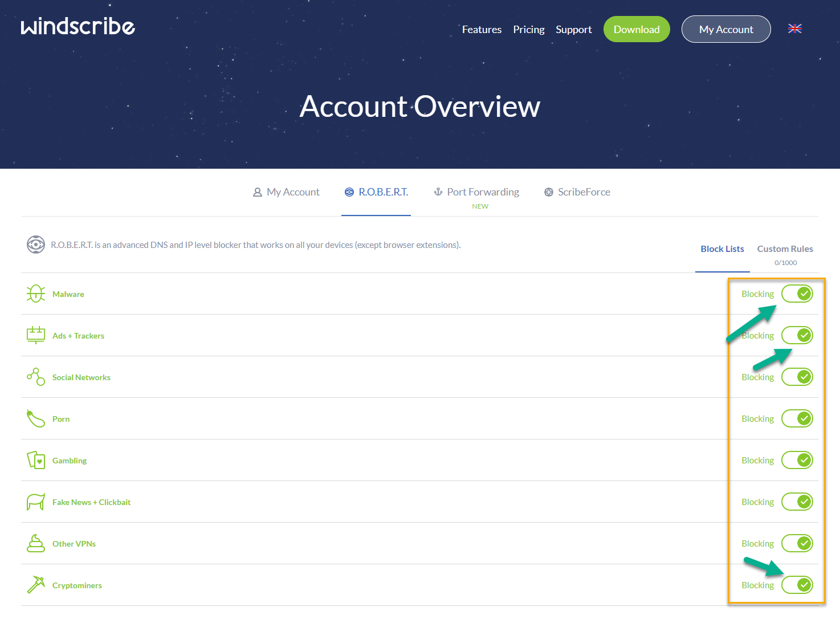Toggle Cryptominers blocking switch
The height and width of the screenshot is (623, 840).
pos(797,585)
